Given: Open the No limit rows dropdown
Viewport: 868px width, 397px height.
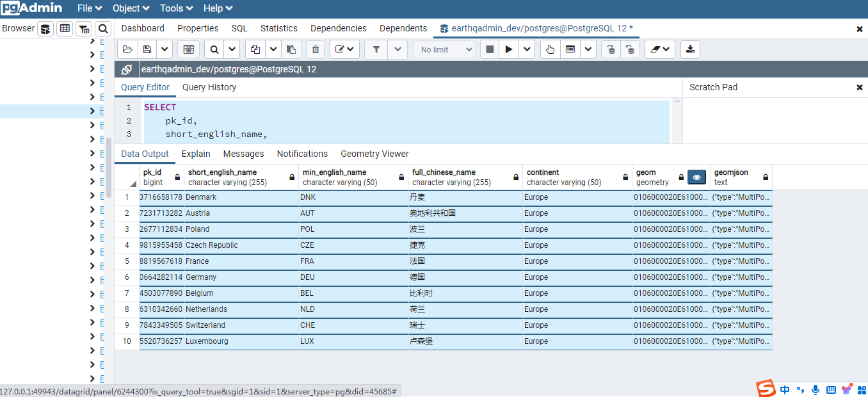Looking at the screenshot, I should tap(446, 49).
